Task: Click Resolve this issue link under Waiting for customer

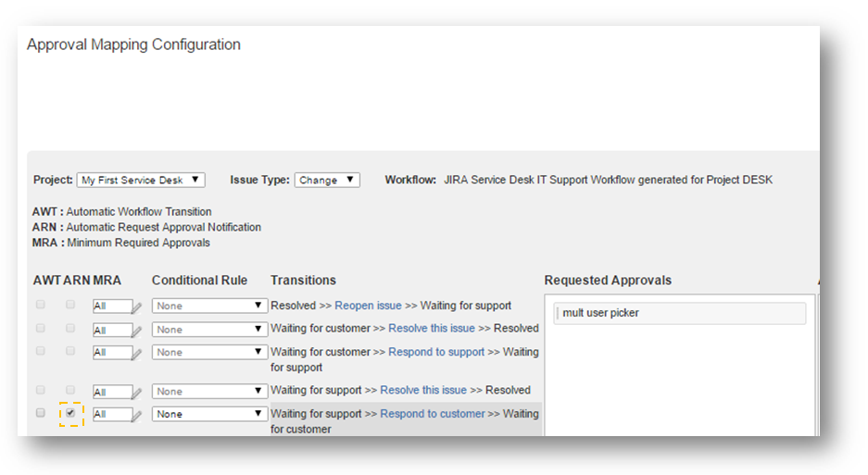Action: point(431,329)
